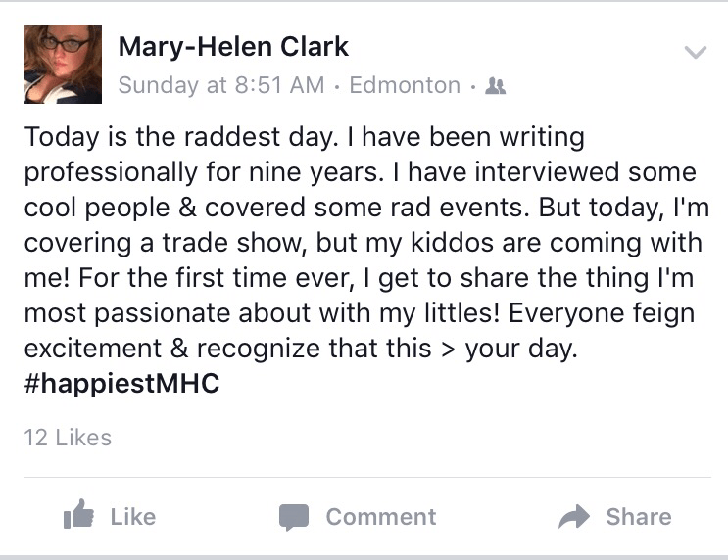Image resolution: width=728 pixels, height=560 pixels.
Task: Click the friends audience privacy icon
Action: pos(496,86)
